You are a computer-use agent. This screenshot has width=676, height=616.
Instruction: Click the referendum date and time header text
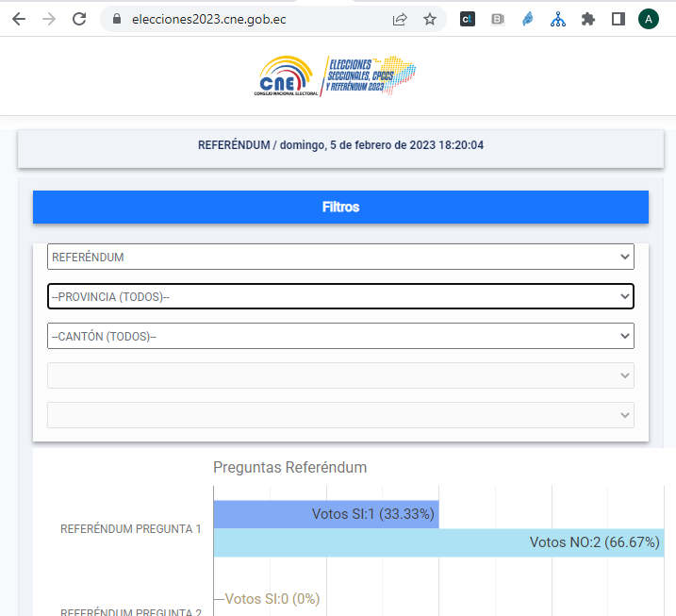pyautogui.click(x=340, y=145)
